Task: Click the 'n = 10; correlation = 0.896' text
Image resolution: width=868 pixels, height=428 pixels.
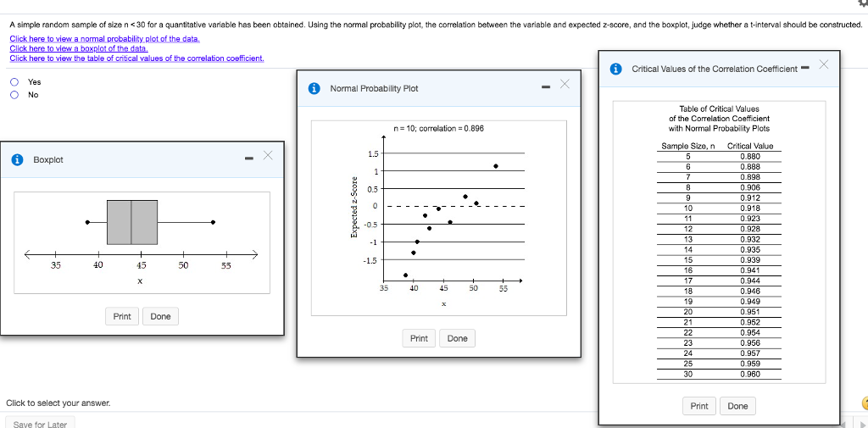Action: pos(438,129)
